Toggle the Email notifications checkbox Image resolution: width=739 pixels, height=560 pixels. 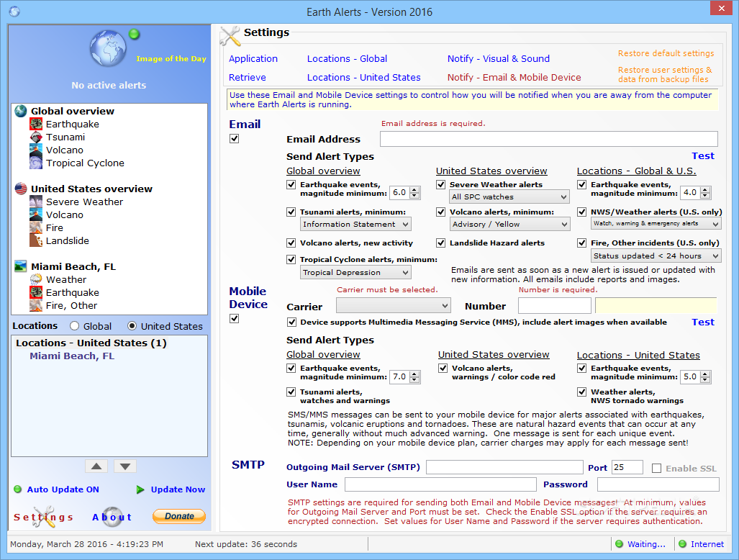(x=235, y=139)
